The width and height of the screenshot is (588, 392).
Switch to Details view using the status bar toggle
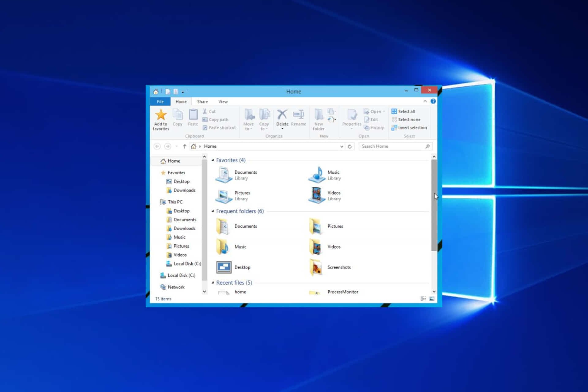click(x=424, y=299)
